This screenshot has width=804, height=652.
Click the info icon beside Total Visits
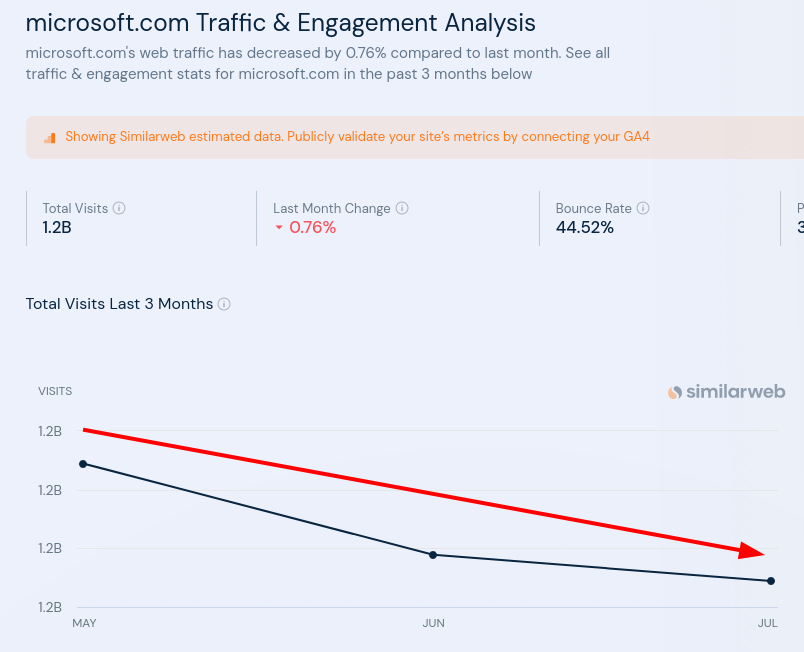tap(119, 209)
